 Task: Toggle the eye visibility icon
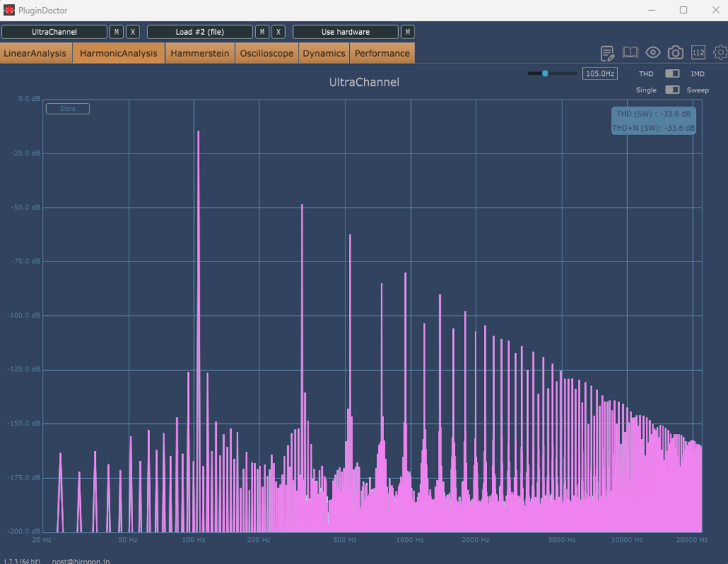(653, 53)
